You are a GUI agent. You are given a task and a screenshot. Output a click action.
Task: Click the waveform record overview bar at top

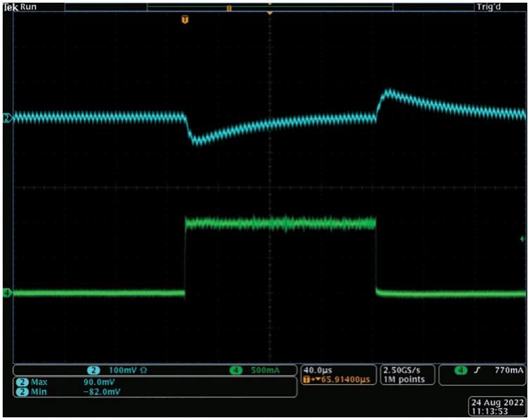coord(269,7)
